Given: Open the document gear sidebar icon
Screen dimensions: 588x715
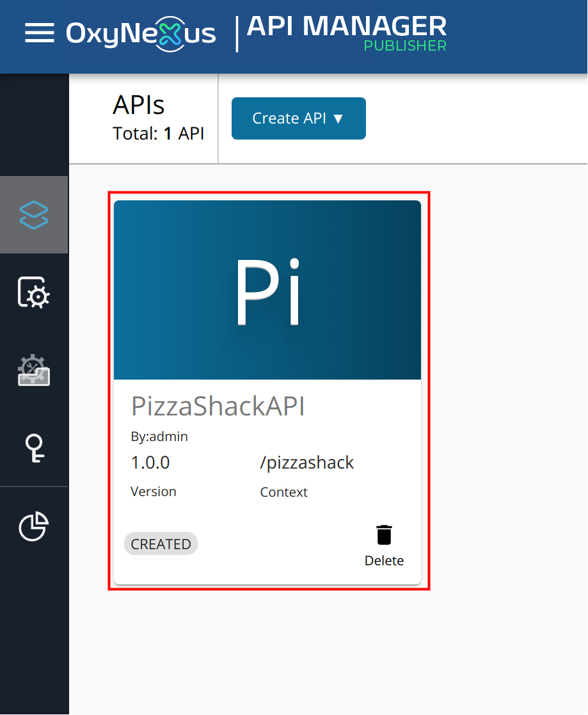Looking at the screenshot, I should tap(34, 293).
